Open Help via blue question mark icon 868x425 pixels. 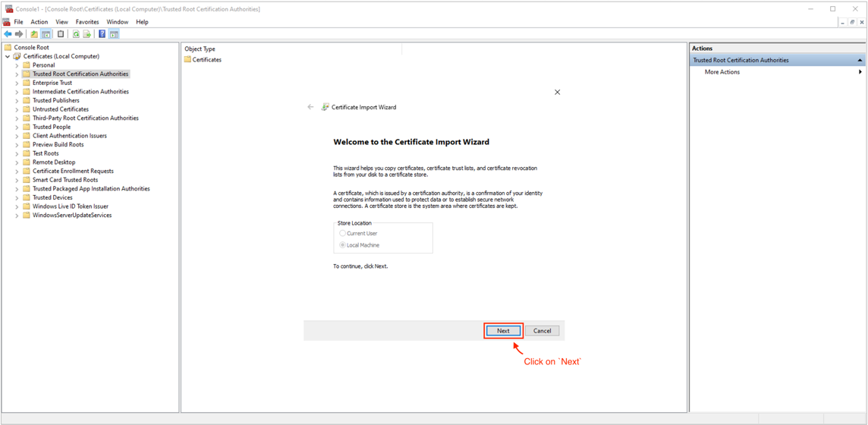coord(102,34)
